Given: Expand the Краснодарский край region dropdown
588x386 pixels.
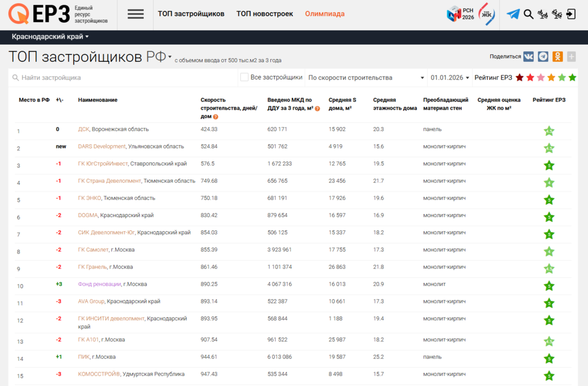Looking at the screenshot, I should (x=50, y=37).
